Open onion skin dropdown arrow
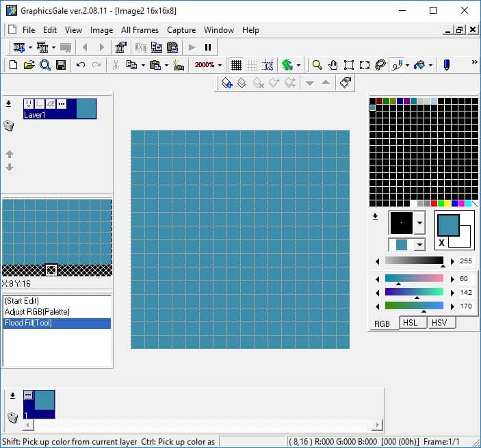 (x=298, y=65)
